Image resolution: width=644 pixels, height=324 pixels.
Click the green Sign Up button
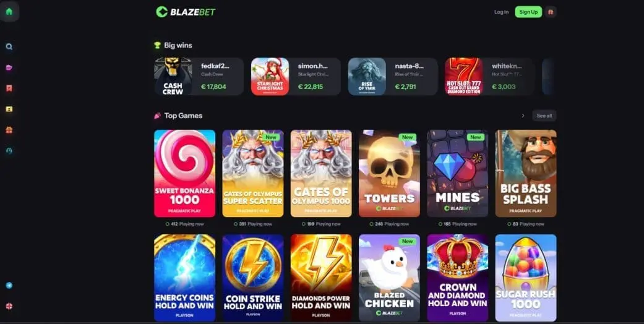[x=528, y=12]
